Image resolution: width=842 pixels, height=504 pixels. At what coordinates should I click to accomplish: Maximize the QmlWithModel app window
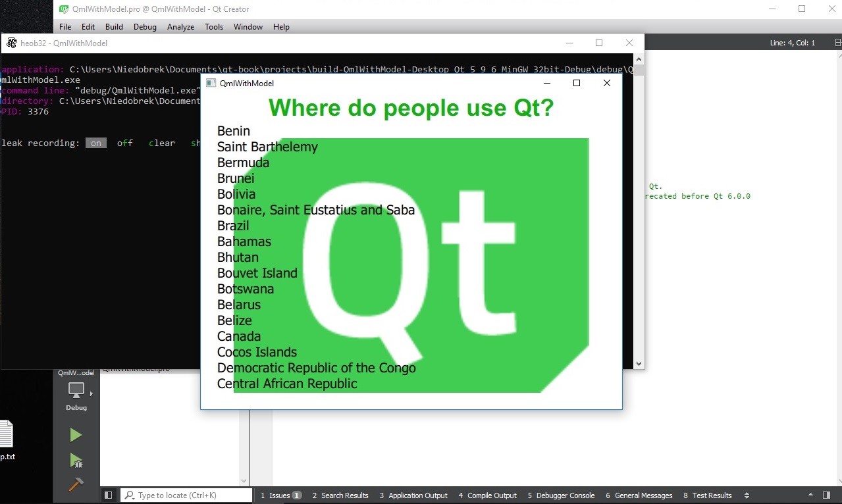[x=577, y=83]
